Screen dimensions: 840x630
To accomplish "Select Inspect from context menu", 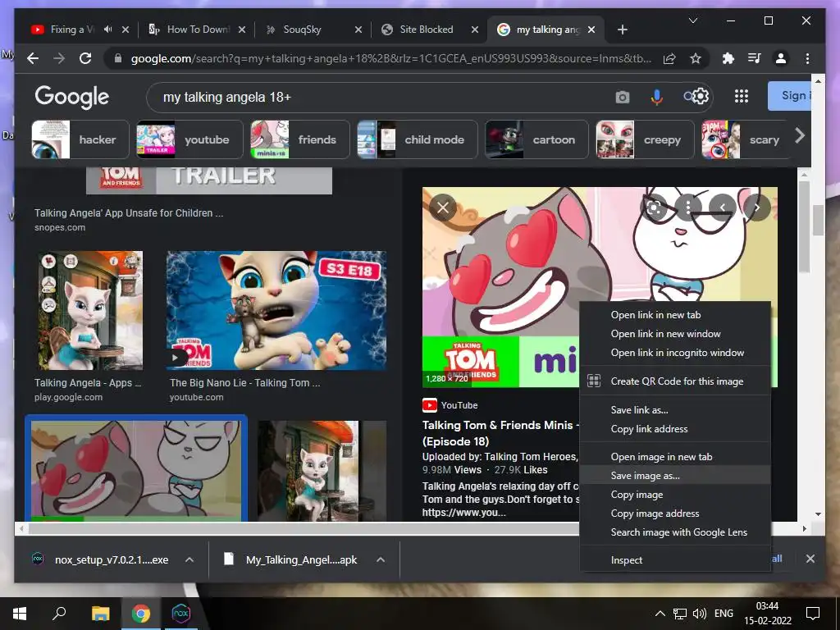I will [675, 559].
